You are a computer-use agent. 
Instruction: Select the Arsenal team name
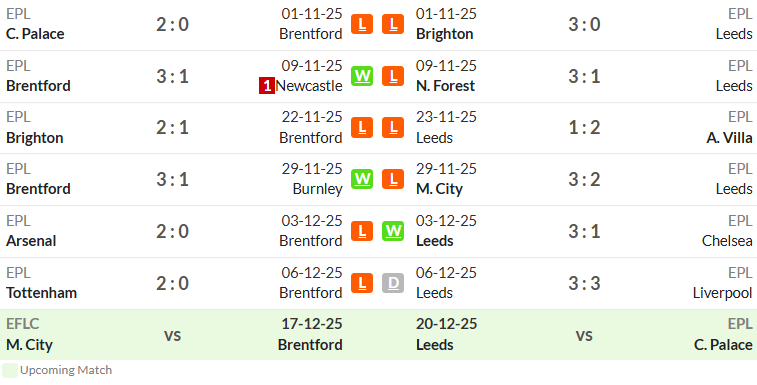point(31,241)
